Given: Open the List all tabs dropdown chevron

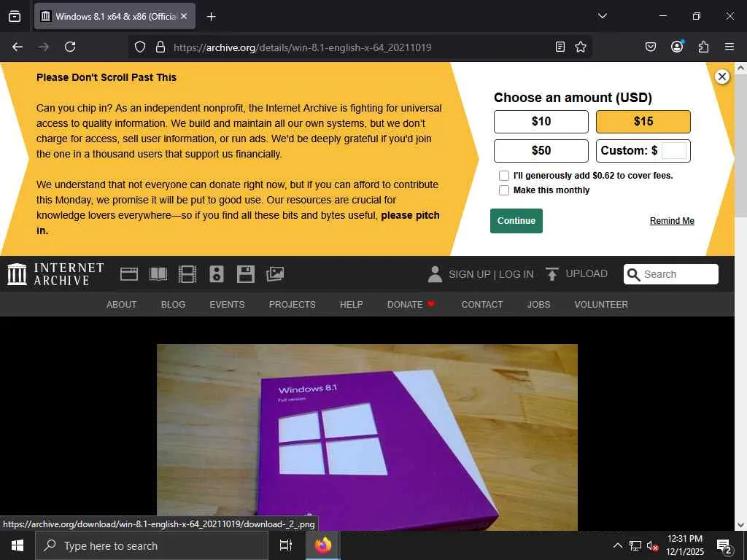Looking at the screenshot, I should (602, 16).
